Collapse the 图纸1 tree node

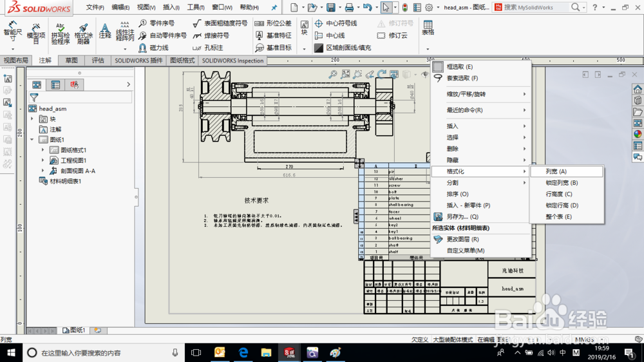click(x=32, y=139)
